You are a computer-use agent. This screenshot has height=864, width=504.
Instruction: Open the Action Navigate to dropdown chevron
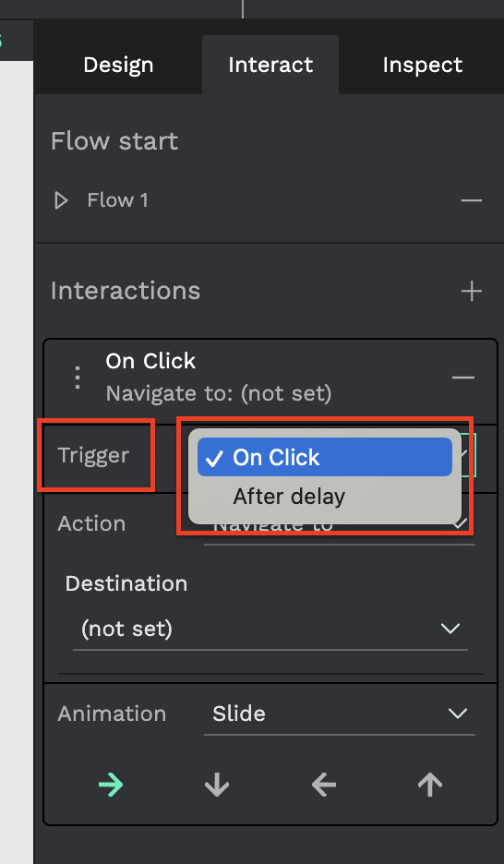[460, 523]
